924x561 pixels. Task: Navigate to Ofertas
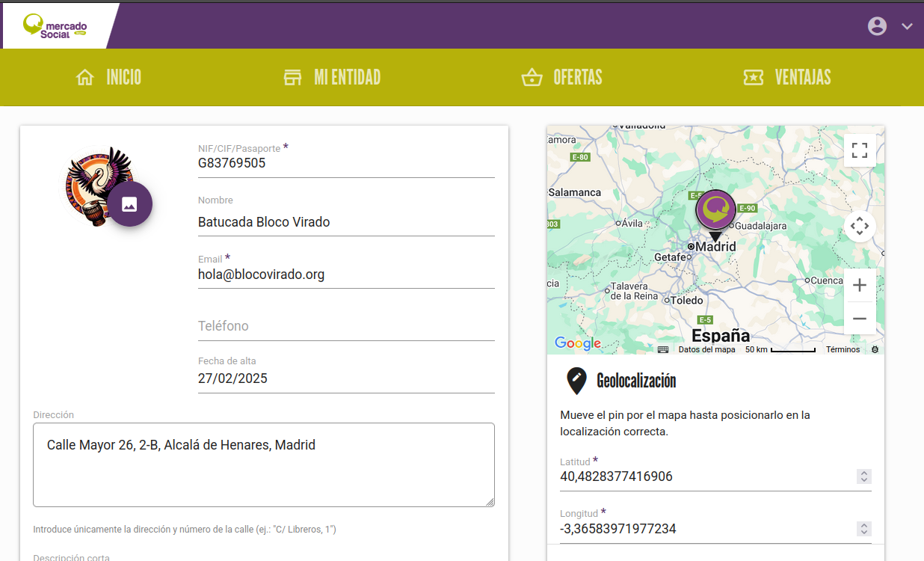click(x=562, y=77)
